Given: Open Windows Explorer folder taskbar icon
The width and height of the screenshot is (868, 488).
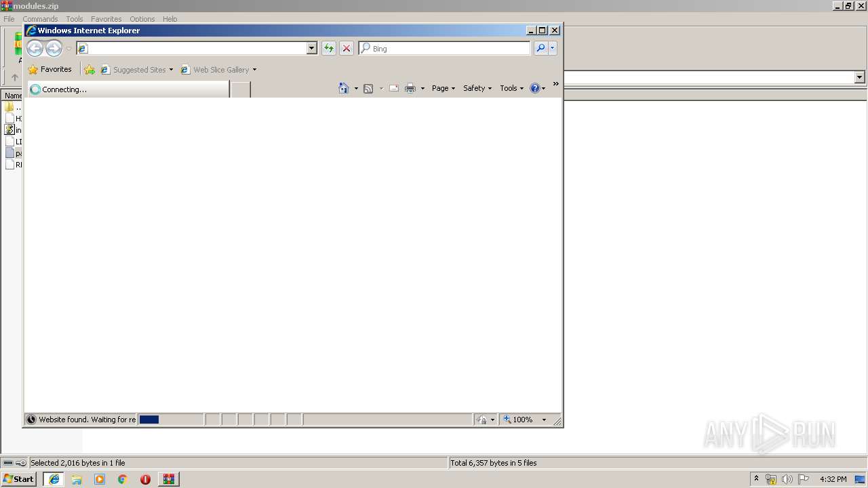Looking at the screenshot, I should (x=77, y=479).
